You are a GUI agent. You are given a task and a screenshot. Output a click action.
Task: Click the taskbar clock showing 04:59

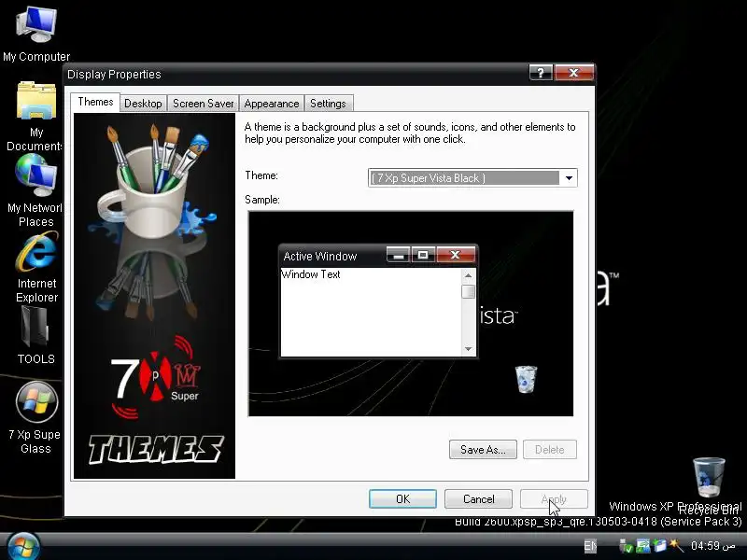713,545
